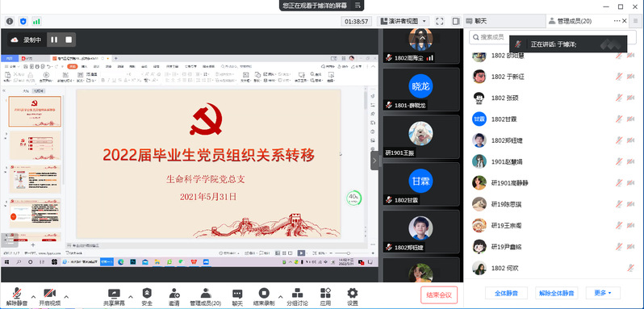The image size is (644, 309).
Task: Enter full screen mode icon
Action: click(x=440, y=21)
